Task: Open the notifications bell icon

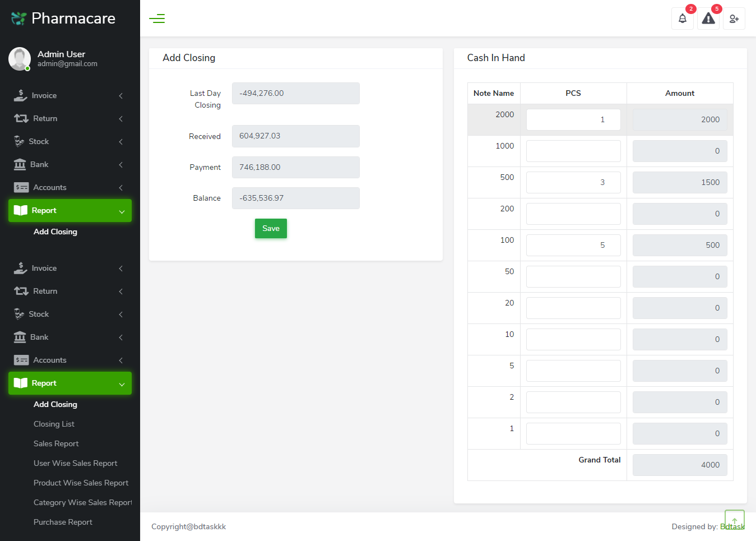Action: click(x=682, y=19)
